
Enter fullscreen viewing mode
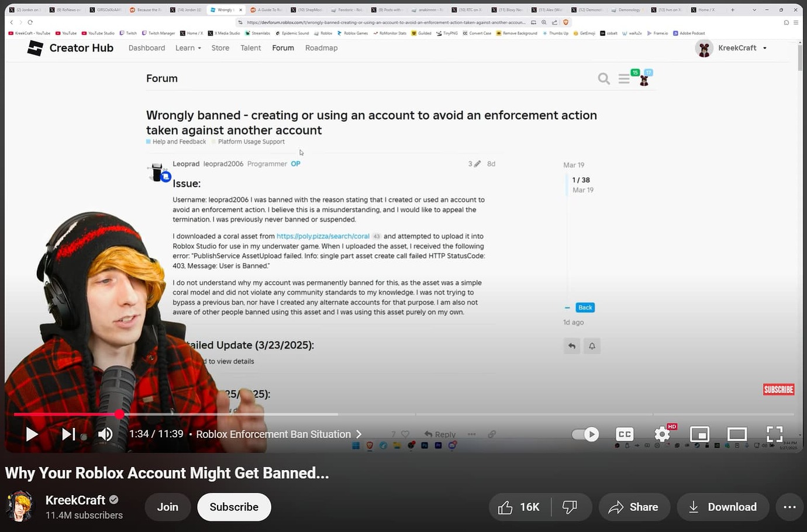pos(774,434)
